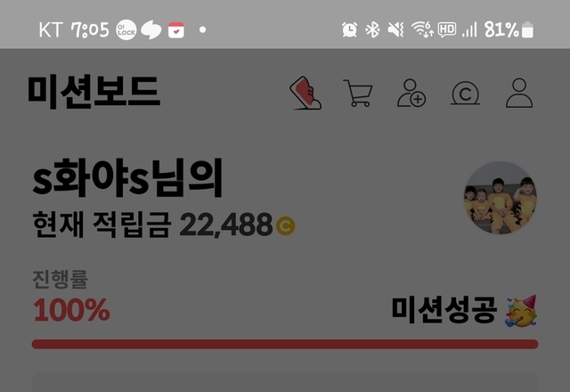
Task: Tap the OLock status bar icon
Action: click(126, 29)
